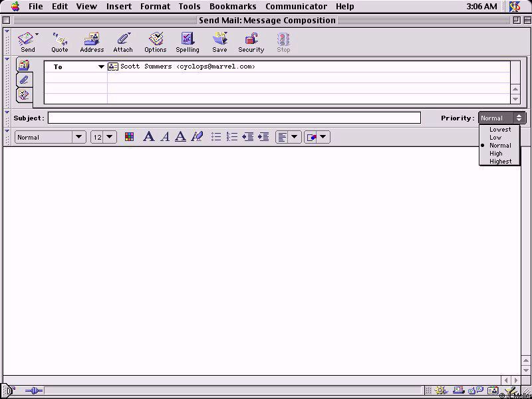532x399 pixels.
Task: Select Highest priority option
Action: [500, 162]
